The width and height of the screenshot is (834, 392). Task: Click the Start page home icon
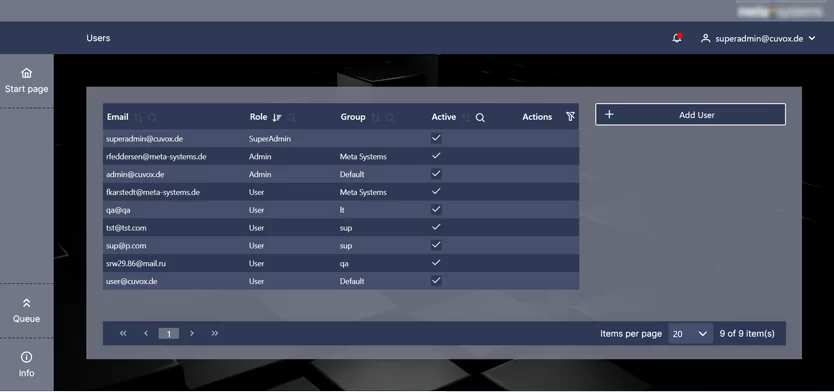point(26,73)
